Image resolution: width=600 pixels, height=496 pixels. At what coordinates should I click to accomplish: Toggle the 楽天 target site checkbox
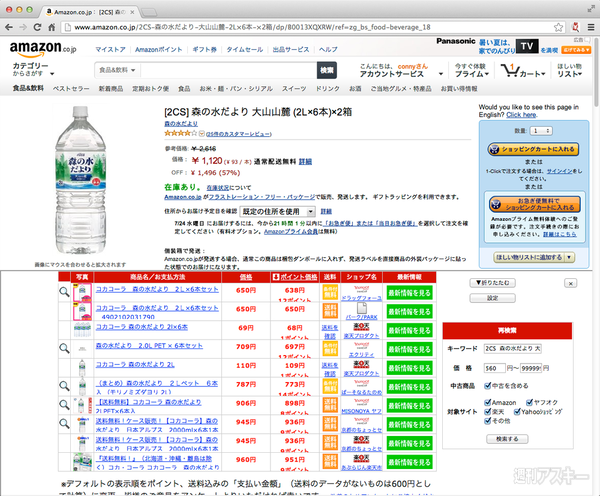pyautogui.click(x=488, y=412)
